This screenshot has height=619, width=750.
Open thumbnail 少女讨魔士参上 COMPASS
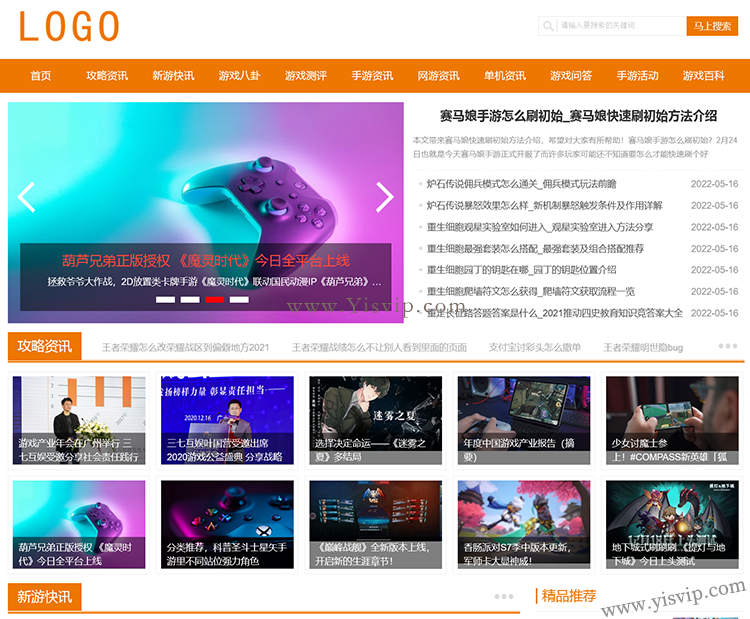tap(672, 420)
